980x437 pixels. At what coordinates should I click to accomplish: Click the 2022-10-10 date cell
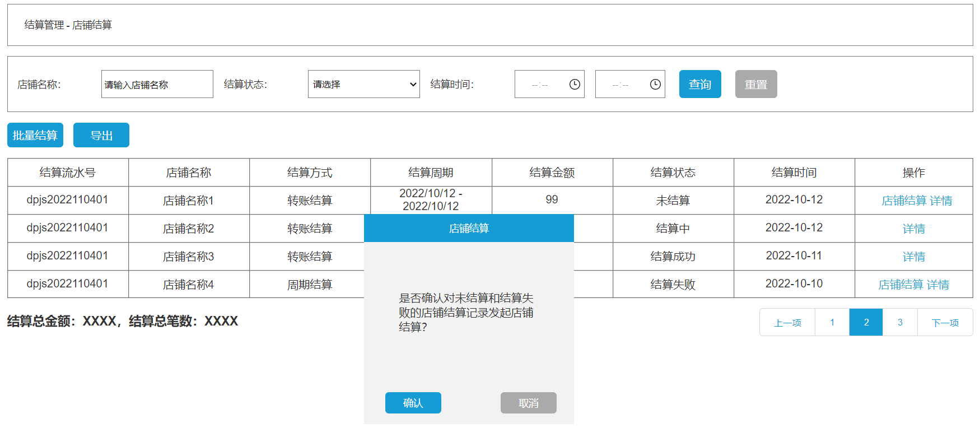[x=794, y=284]
